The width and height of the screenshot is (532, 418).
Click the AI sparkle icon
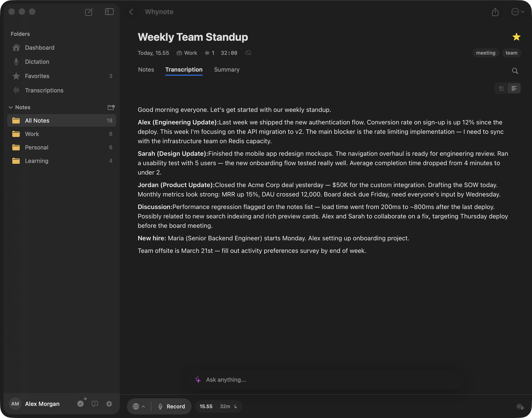(x=198, y=380)
